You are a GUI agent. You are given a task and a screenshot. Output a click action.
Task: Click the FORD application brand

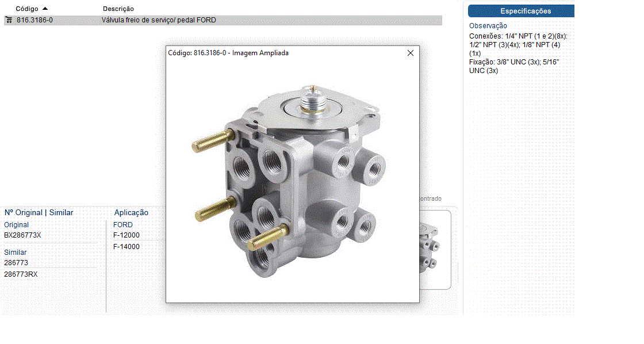pos(123,225)
